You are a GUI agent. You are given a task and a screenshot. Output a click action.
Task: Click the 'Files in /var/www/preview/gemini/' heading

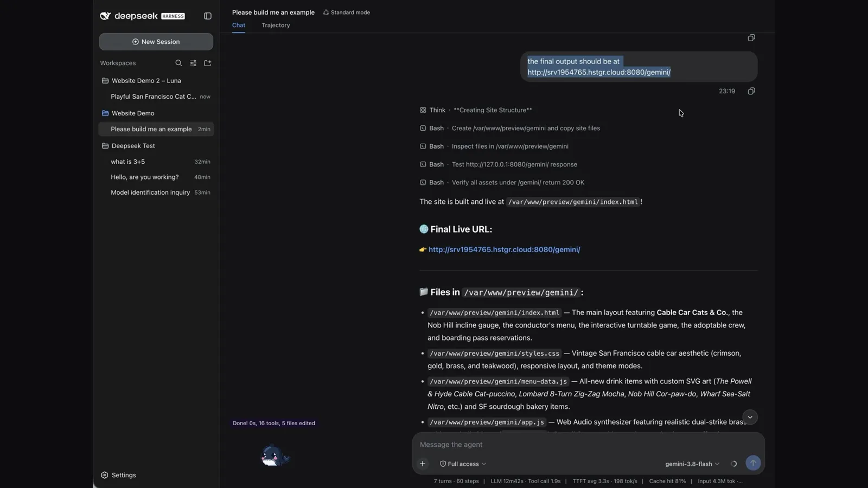point(502,292)
